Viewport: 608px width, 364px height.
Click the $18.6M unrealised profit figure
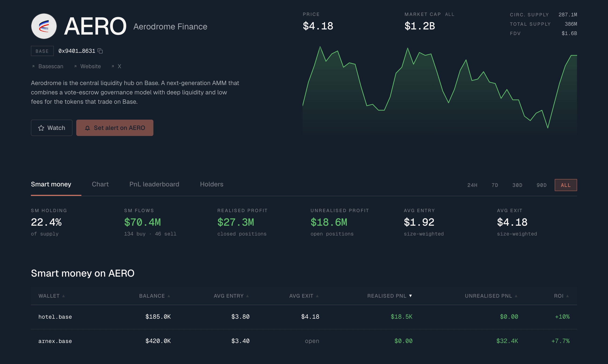(329, 222)
